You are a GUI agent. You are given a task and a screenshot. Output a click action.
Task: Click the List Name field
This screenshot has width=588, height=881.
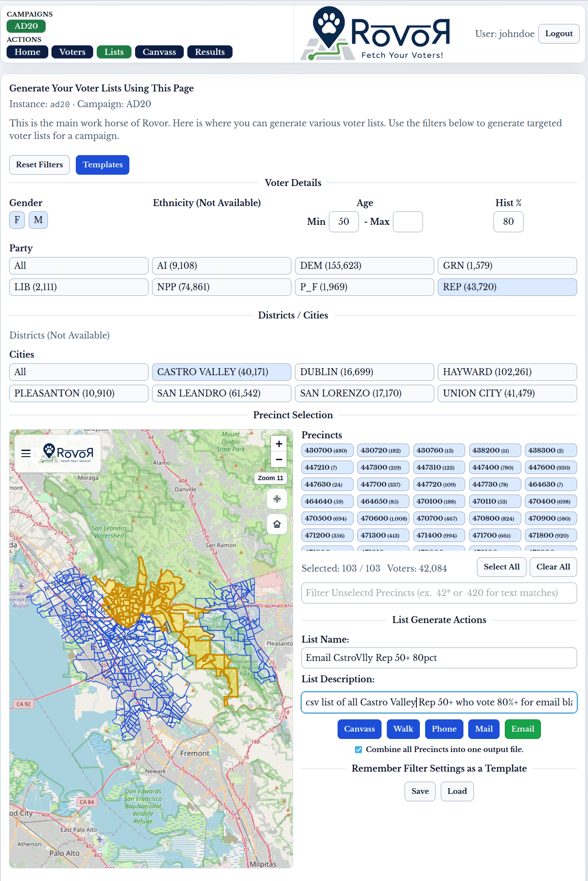click(439, 658)
